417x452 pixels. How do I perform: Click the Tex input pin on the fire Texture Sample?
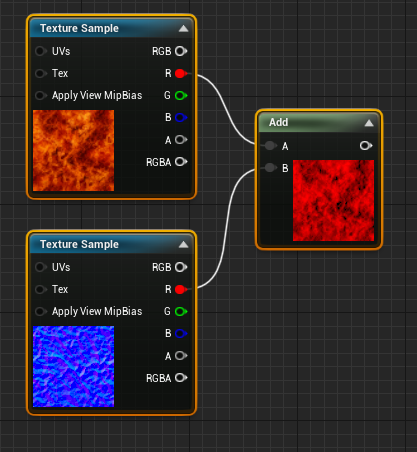pyautogui.click(x=41, y=73)
